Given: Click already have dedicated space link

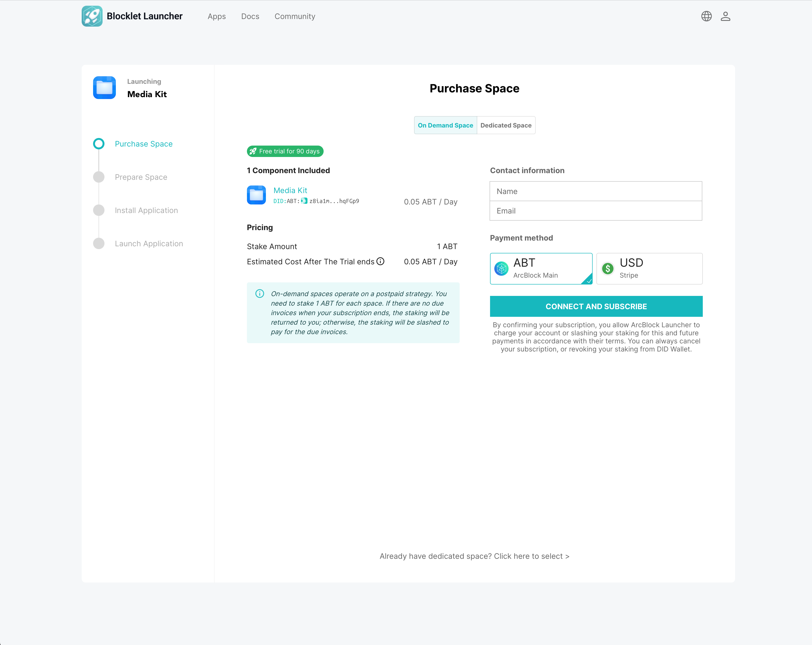Looking at the screenshot, I should (474, 556).
